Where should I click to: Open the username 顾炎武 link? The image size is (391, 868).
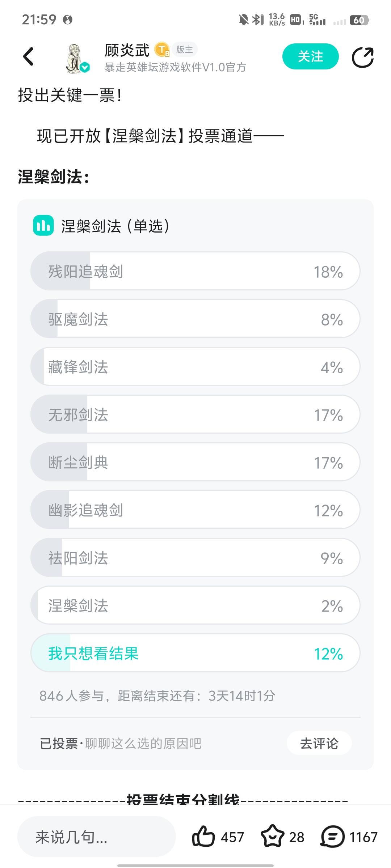(127, 50)
